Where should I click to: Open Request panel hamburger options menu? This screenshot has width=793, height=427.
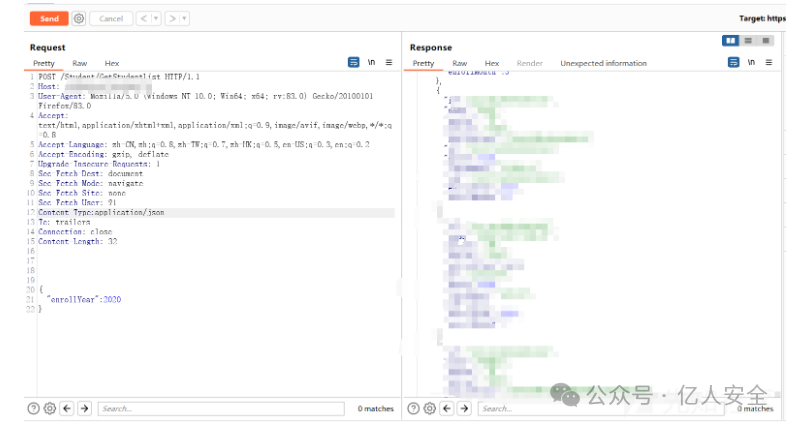click(x=389, y=62)
